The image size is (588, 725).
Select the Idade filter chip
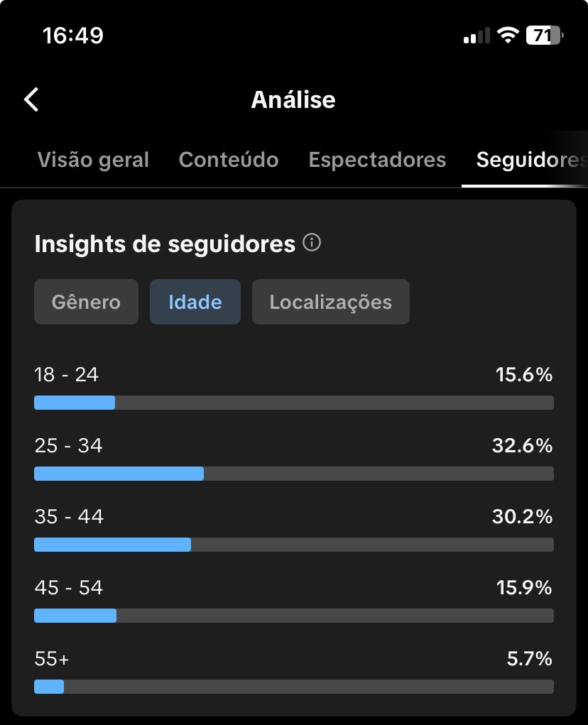tap(195, 302)
